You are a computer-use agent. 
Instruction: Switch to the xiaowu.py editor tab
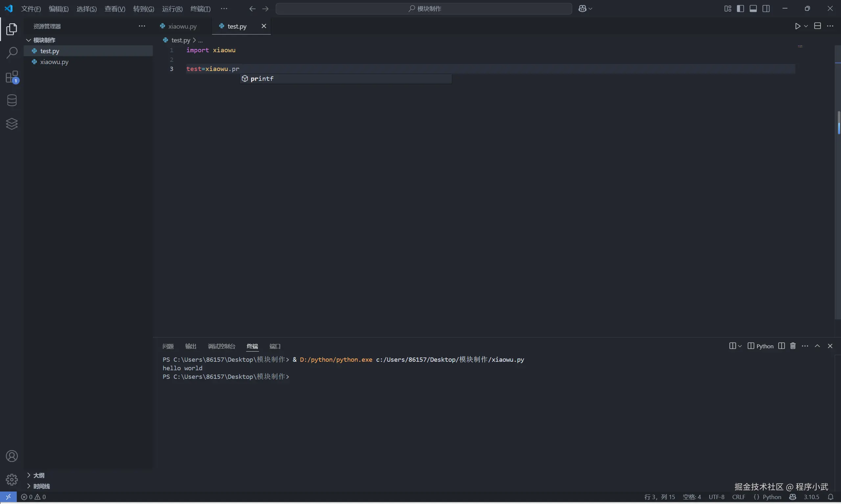pos(182,26)
